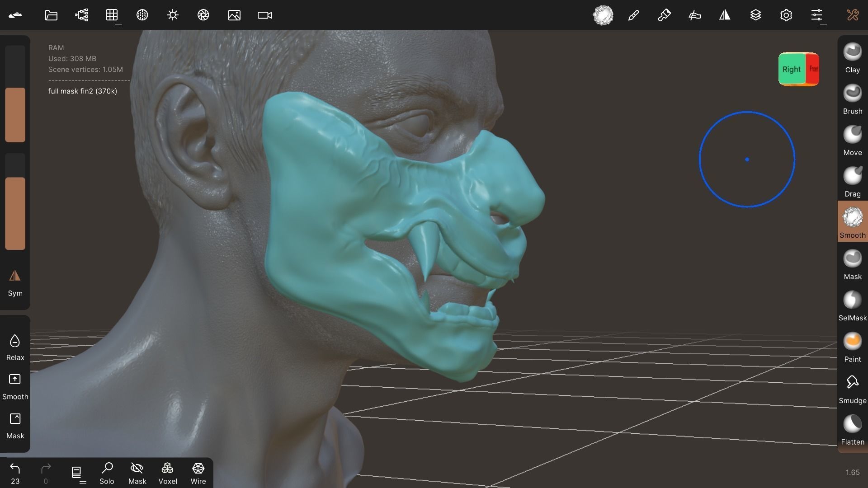Enable Solo mode
868x488 pixels.
(107, 472)
